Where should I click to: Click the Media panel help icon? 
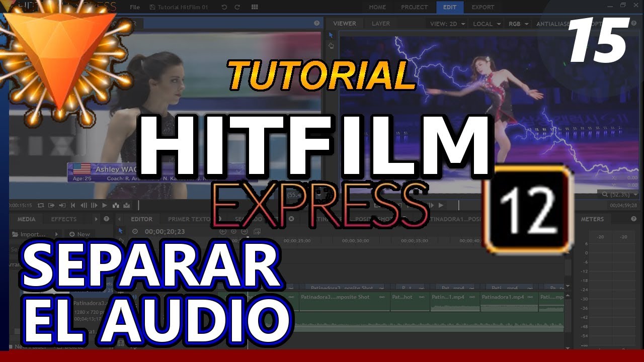(106, 219)
